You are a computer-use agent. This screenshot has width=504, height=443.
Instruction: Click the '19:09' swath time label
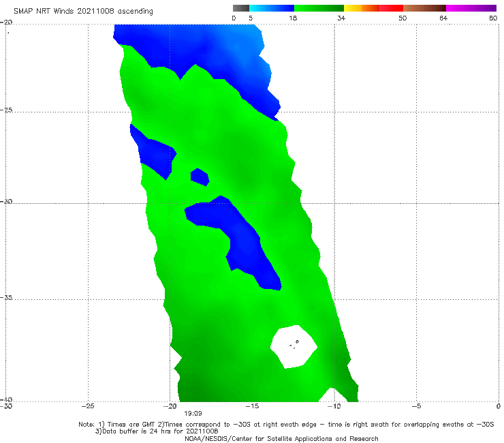pos(193,414)
